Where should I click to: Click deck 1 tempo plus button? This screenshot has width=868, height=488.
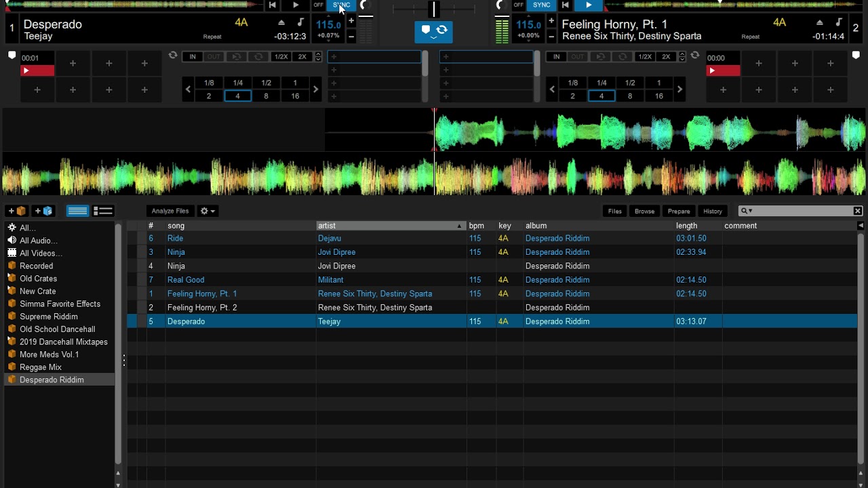pos(351,21)
